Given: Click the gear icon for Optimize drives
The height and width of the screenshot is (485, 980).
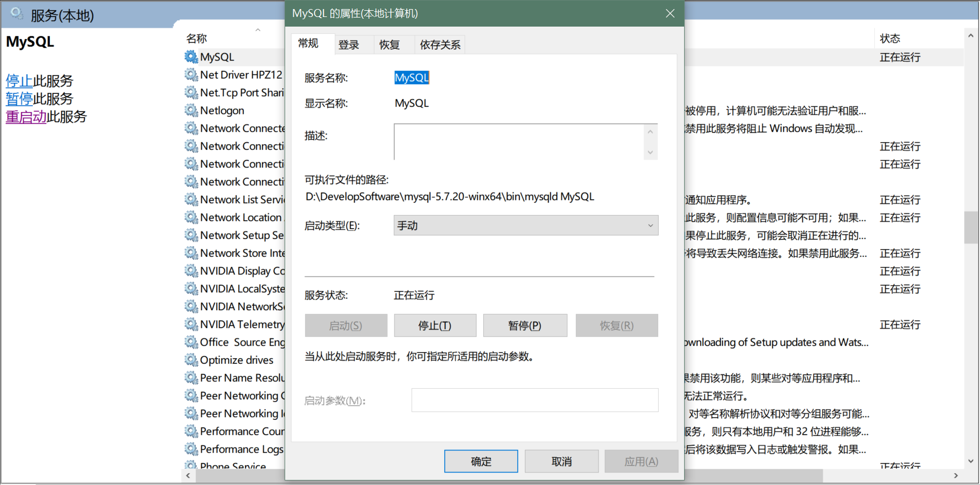Looking at the screenshot, I should (x=191, y=359).
